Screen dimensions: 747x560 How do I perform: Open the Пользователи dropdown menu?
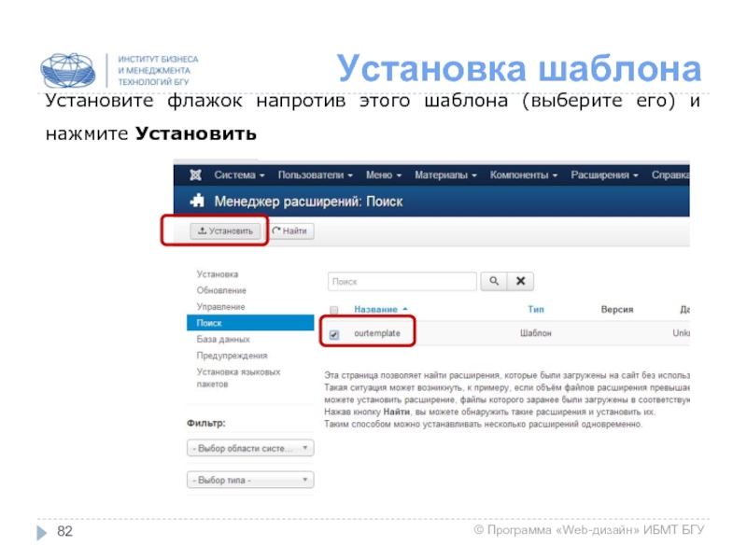(316, 175)
